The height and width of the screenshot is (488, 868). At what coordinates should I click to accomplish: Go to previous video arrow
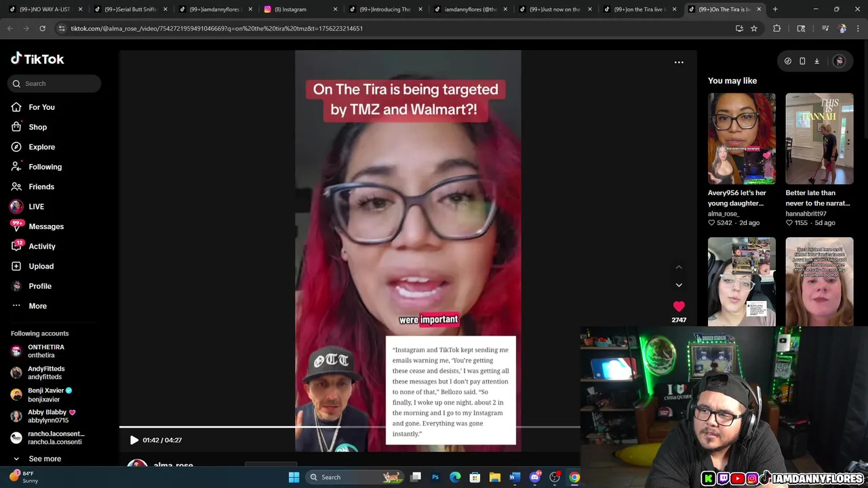pyautogui.click(x=679, y=267)
